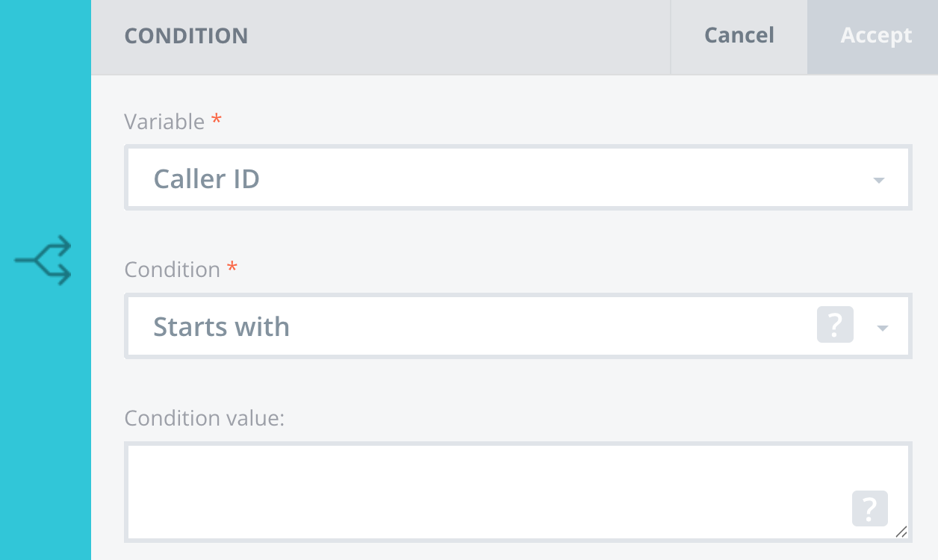The image size is (938, 560).
Task: Click the Condition field label
Action: 172,270
